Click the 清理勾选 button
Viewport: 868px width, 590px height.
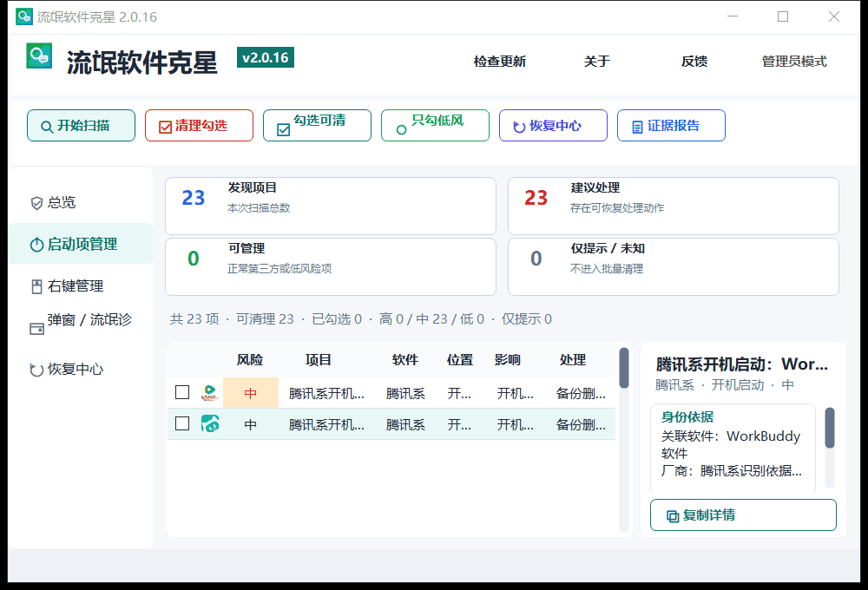pos(199,126)
